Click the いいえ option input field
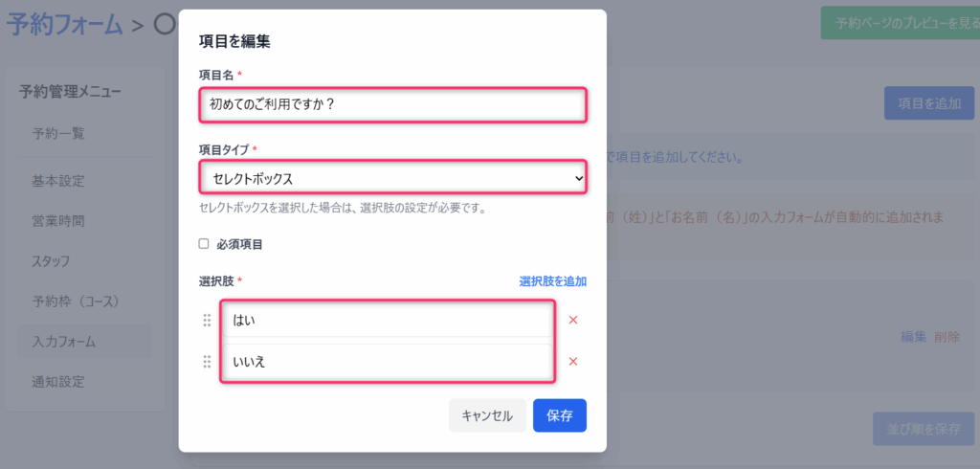This screenshot has height=469, width=980. click(x=388, y=362)
